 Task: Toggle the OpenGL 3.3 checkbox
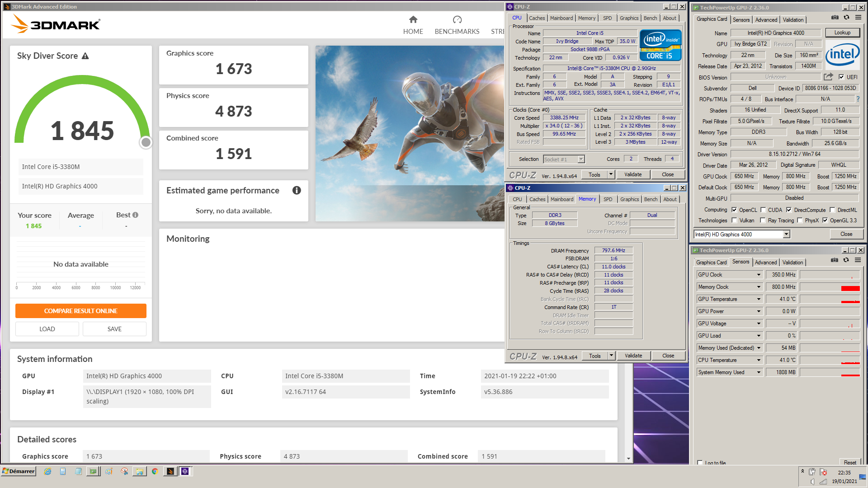coord(825,220)
